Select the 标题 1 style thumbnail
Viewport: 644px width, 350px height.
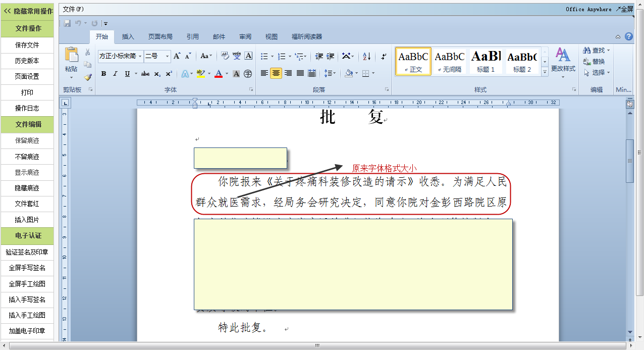pyautogui.click(x=486, y=61)
